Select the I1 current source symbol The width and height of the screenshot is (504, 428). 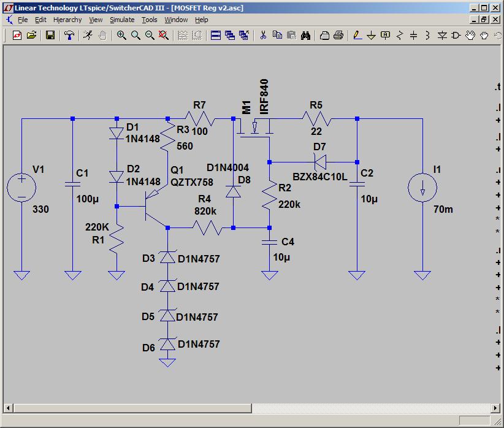pos(422,188)
